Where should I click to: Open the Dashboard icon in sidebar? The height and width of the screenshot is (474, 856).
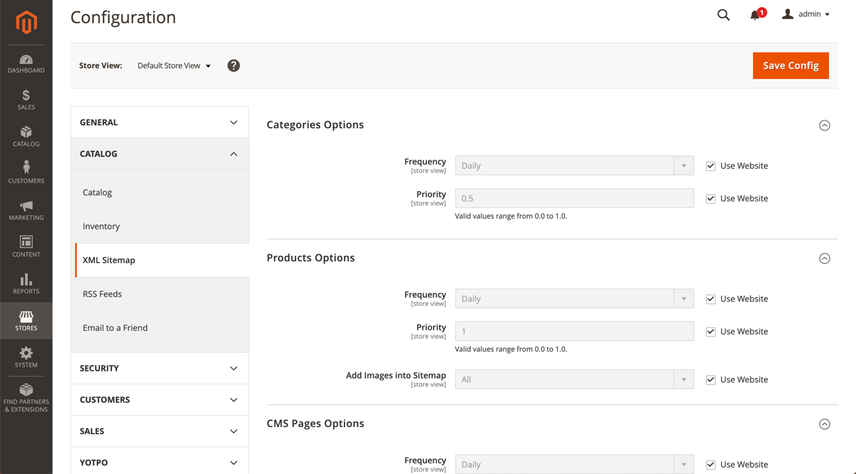click(26, 63)
